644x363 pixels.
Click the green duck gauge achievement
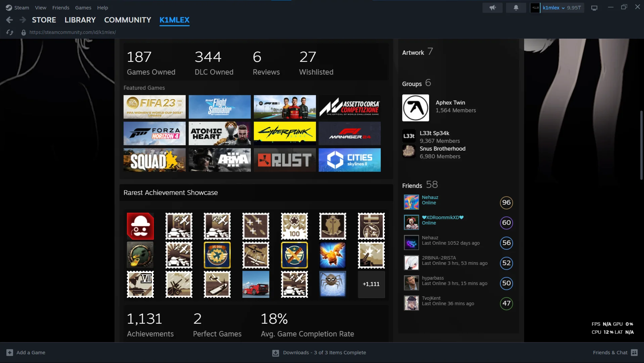point(140,255)
